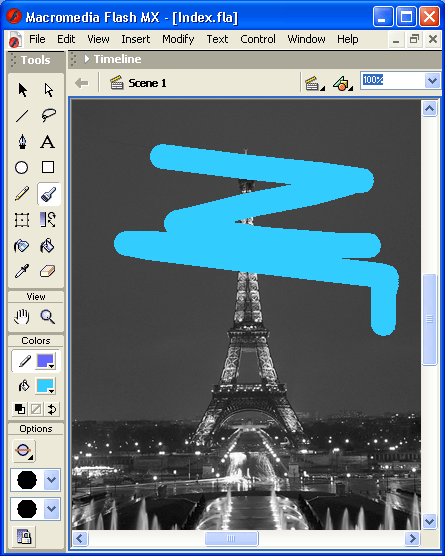Click the Swap Colors button
Viewport: 445px width, 556px height.
click(52, 409)
